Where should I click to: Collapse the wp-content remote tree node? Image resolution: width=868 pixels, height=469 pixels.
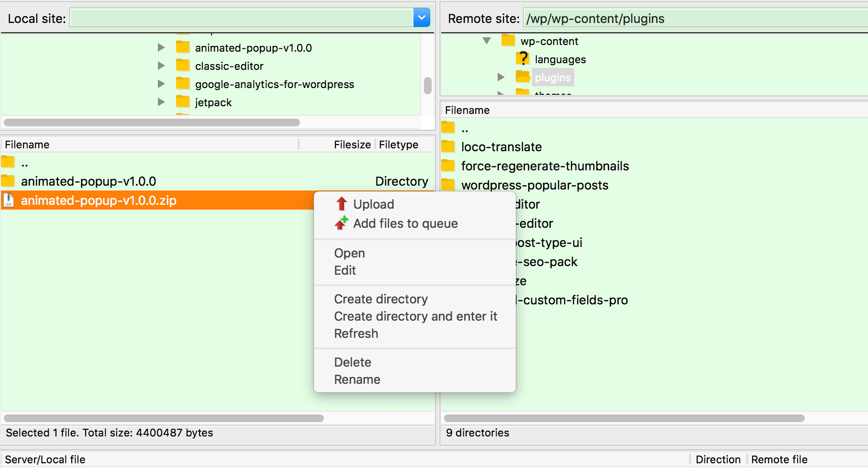pos(487,41)
